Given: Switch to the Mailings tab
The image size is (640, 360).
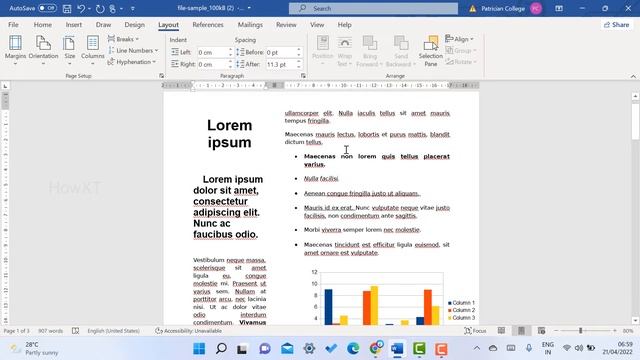Looking at the screenshot, I should click(x=250, y=25).
